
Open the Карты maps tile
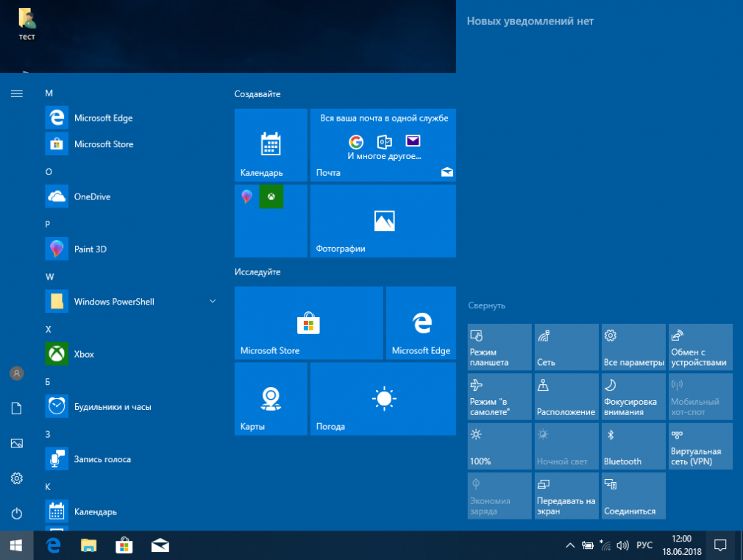pos(271,399)
